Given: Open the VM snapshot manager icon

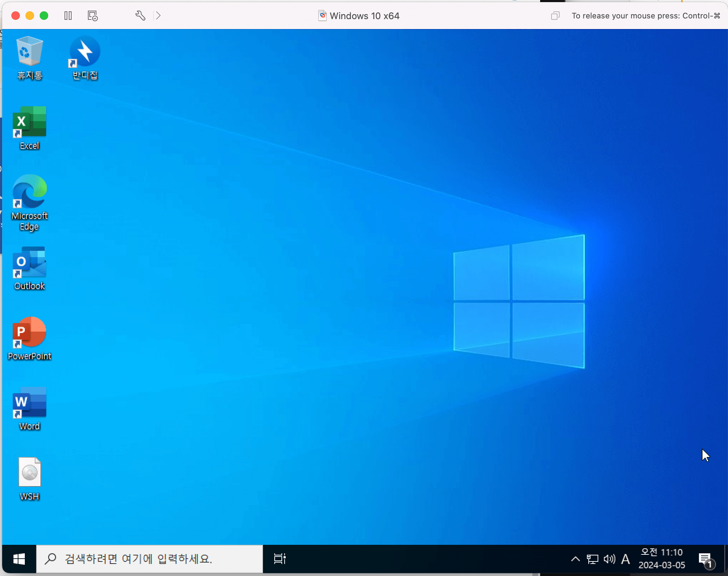Looking at the screenshot, I should point(93,16).
